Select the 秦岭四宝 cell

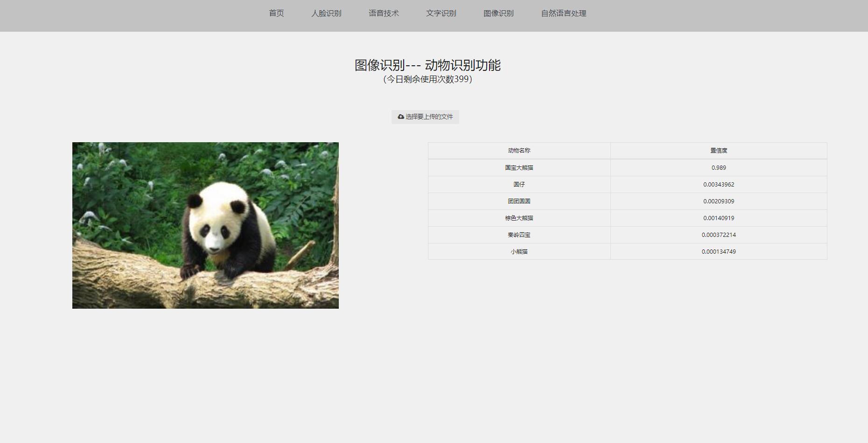(519, 235)
